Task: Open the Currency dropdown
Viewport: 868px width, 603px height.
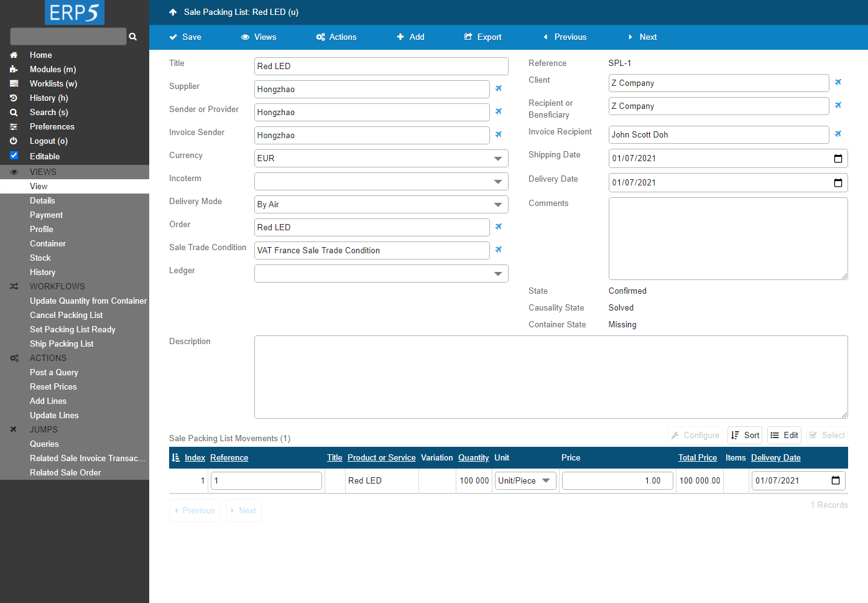Action: [x=381, y=158]
